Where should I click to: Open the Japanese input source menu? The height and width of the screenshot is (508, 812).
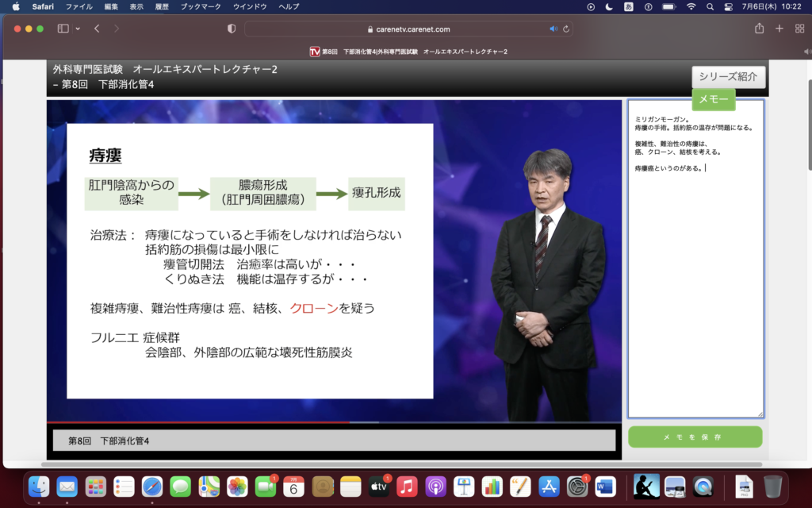(629, 6)
